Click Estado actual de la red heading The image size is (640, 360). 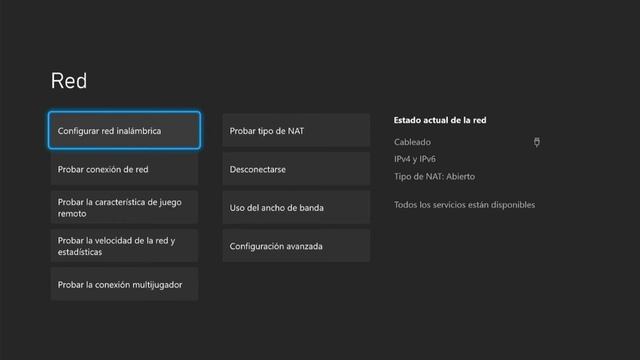pos(440,120)
